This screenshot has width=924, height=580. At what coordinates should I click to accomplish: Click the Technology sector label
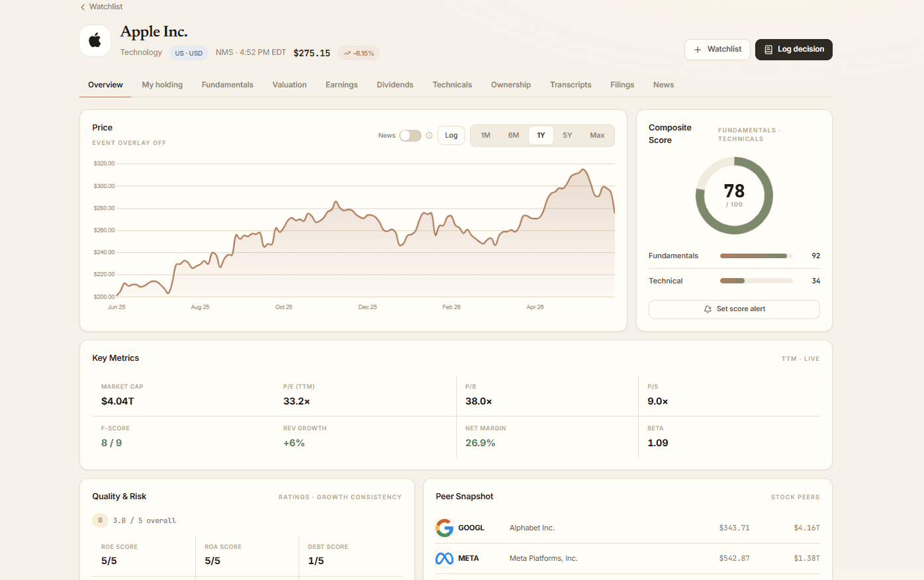[141, 52]
